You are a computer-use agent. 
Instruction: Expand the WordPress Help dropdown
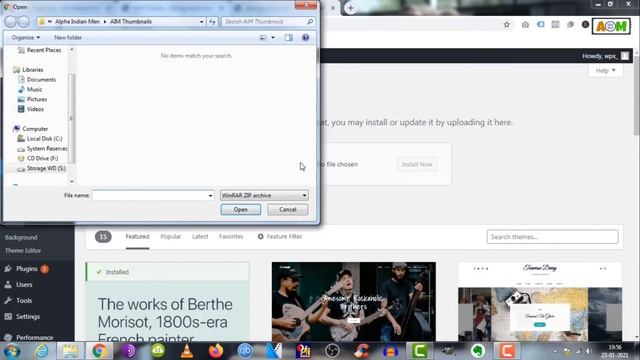605,71
